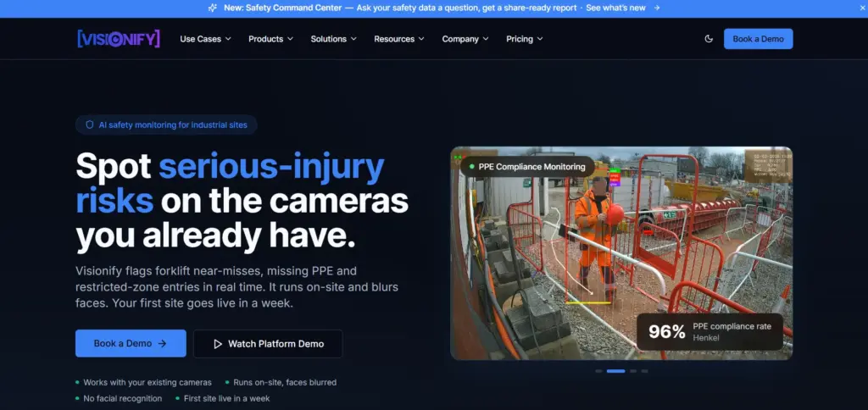Viewport: 868px width, 410px height.
Task: Expand the Use Cases menu
Action: (205, 39)
